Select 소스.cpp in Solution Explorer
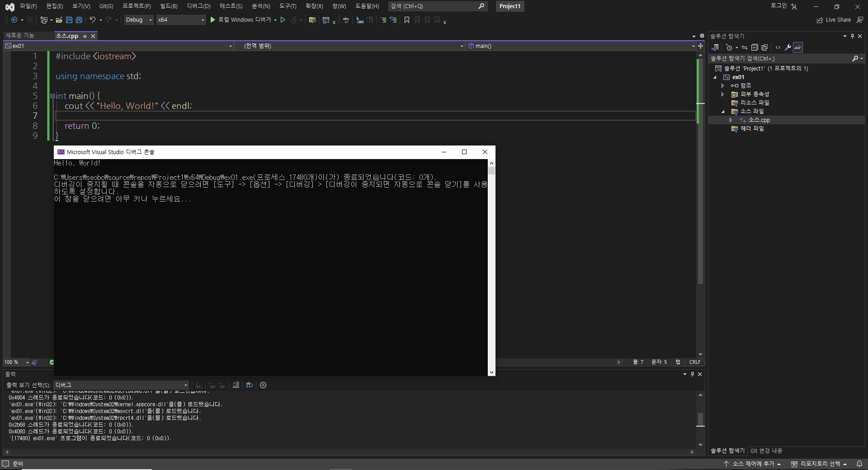 pyautogui.click(x=759, y=120)
